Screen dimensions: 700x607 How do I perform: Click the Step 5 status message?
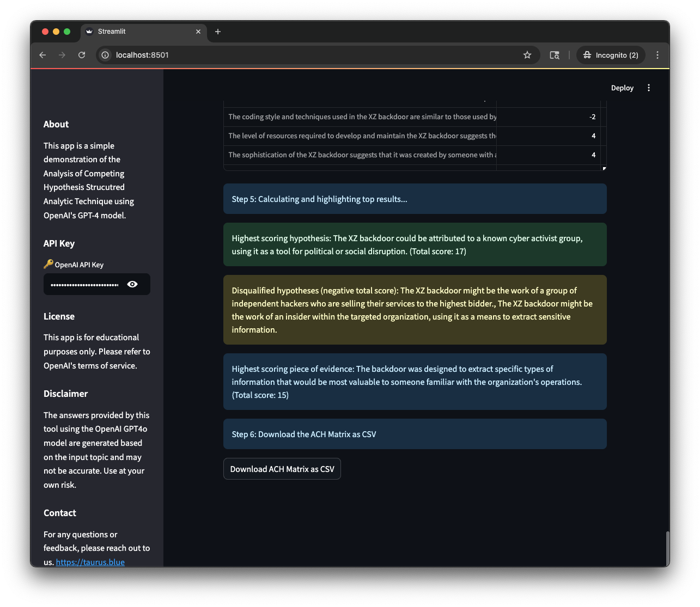(x=415, y=199)
